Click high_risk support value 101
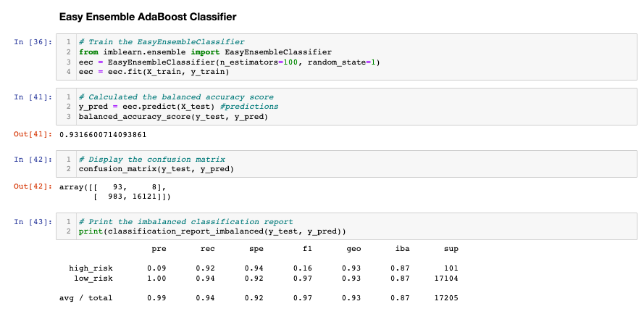 (451, 268)
